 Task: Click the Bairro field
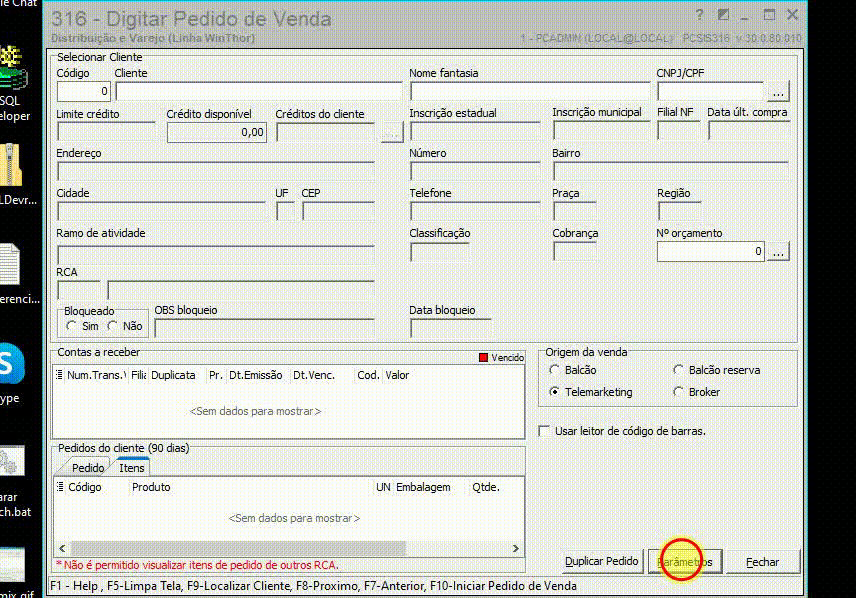670,171
